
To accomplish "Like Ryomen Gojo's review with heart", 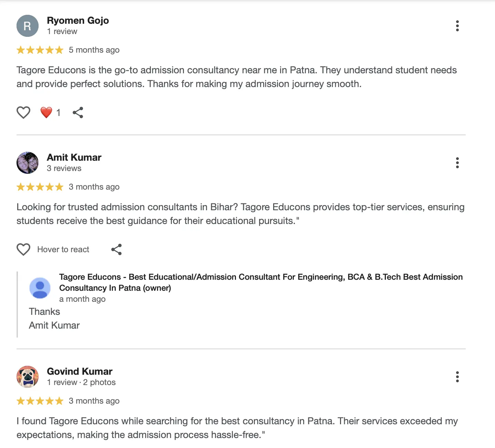I will 23,113.
